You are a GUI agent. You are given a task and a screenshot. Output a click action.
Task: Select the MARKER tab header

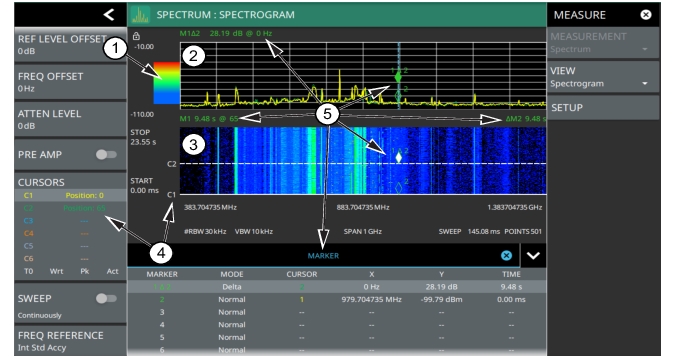(x=323, y=256)
